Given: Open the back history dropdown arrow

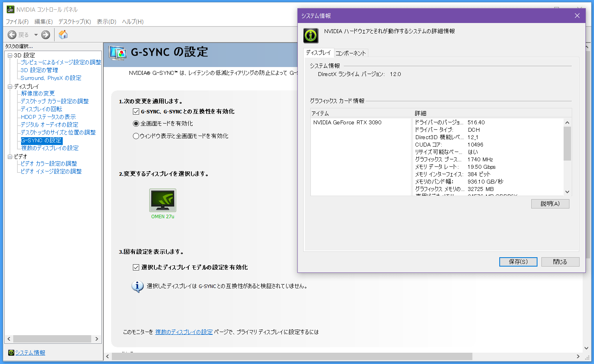Looking at the screenshot, I should (36, 35).
